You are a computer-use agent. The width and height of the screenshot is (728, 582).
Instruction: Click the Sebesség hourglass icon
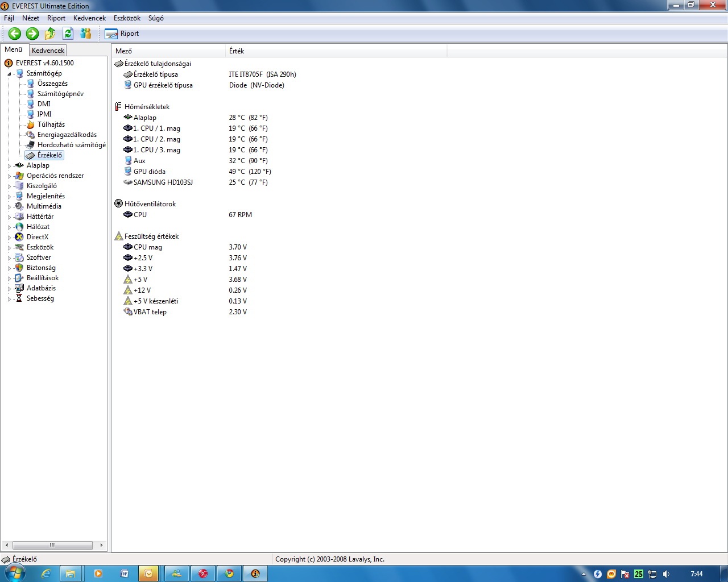tap(19, 298)
